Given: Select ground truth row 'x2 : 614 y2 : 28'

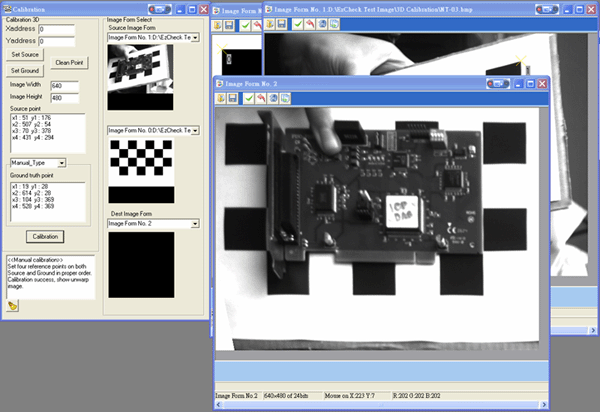Looking at the screenshot, I should point(31,193).
